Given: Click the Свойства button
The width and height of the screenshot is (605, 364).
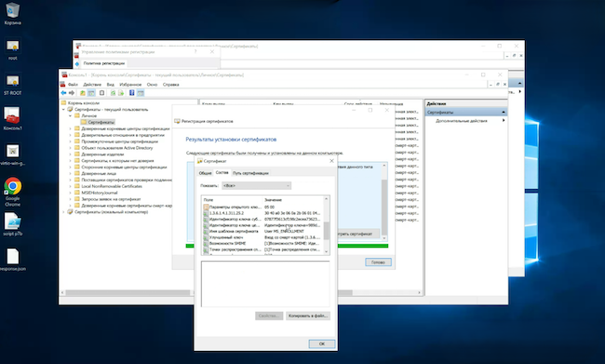Looking at the screenshot, I should point(269,316).
